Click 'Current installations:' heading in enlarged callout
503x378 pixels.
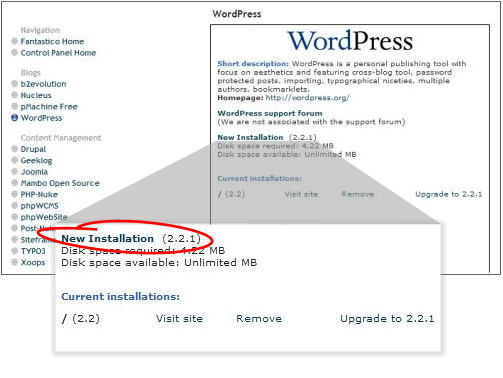(x=120, y=297)
